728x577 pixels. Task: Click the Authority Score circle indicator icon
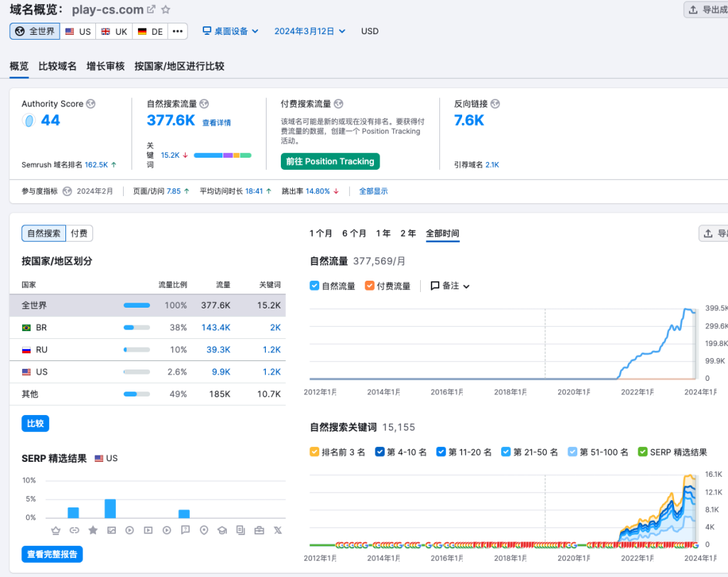point(28,121)
